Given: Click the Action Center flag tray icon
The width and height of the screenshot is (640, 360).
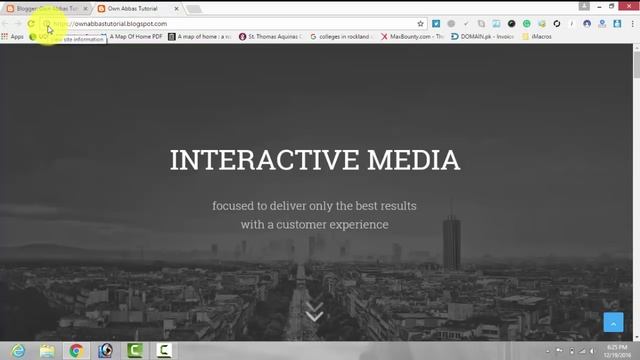Looking at the screenshot, I should [559, 351].
